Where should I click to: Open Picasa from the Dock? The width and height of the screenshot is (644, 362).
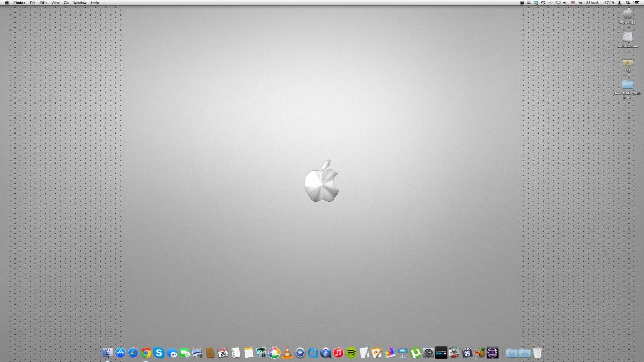[x=274, y=353]
